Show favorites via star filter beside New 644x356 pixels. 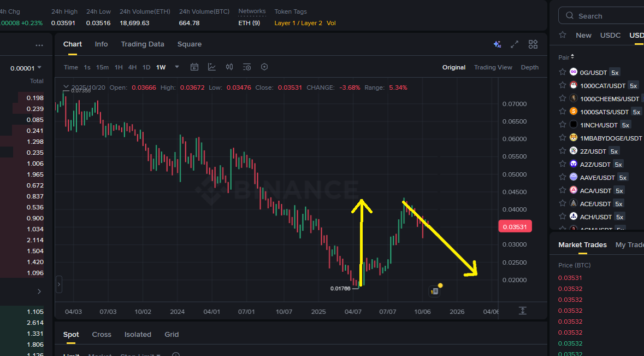563,35
